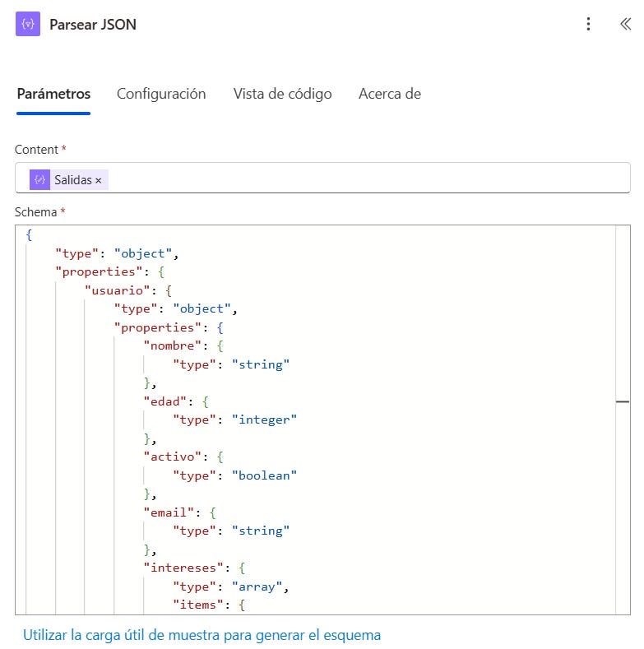Click the "items" key line
Image resolution: width=644 pixels, height=649 pixels.
coord(209,605)
